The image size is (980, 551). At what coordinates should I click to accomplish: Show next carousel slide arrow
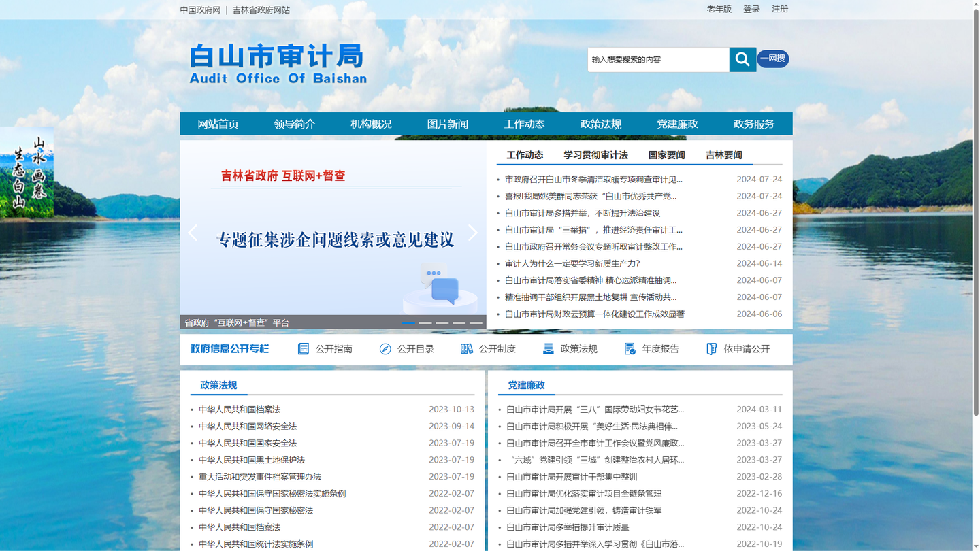coord(473,233)
